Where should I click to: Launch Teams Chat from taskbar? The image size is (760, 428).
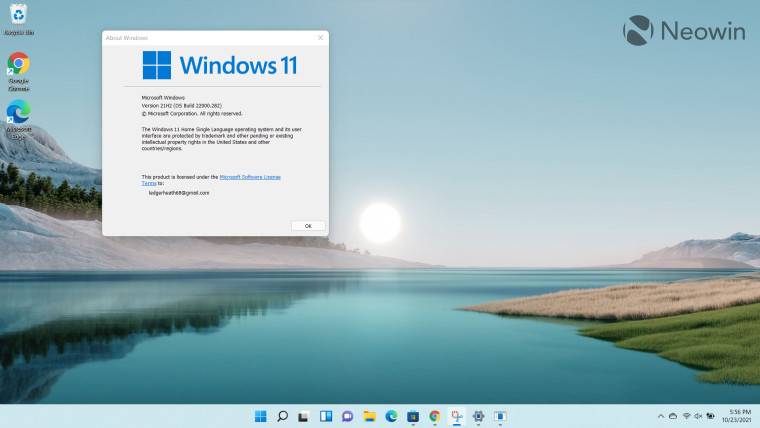(348, 416)
